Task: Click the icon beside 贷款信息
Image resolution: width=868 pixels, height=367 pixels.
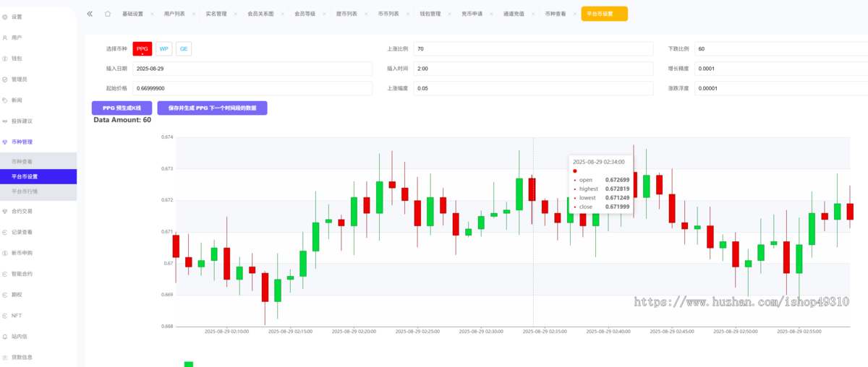Action: click(x=5, y=358)
